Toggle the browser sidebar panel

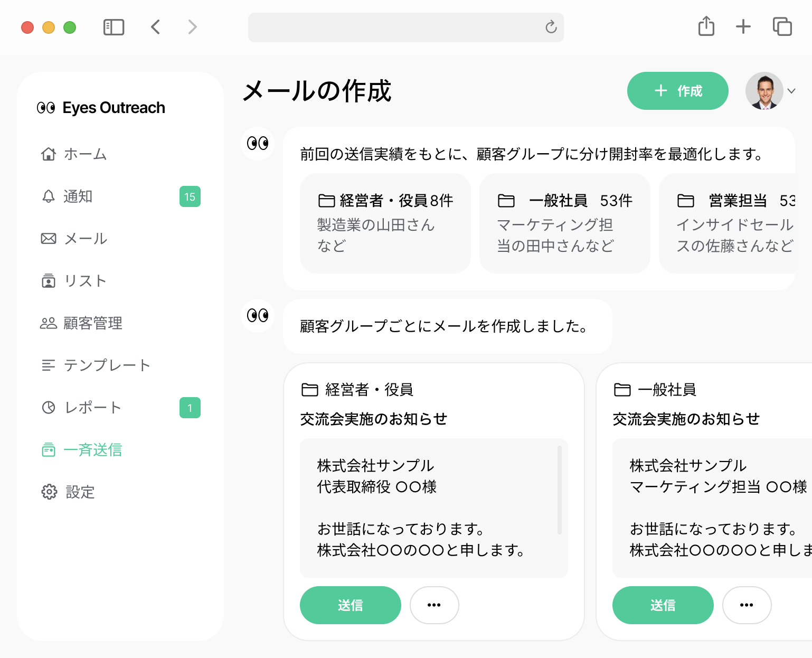(114, 27)
